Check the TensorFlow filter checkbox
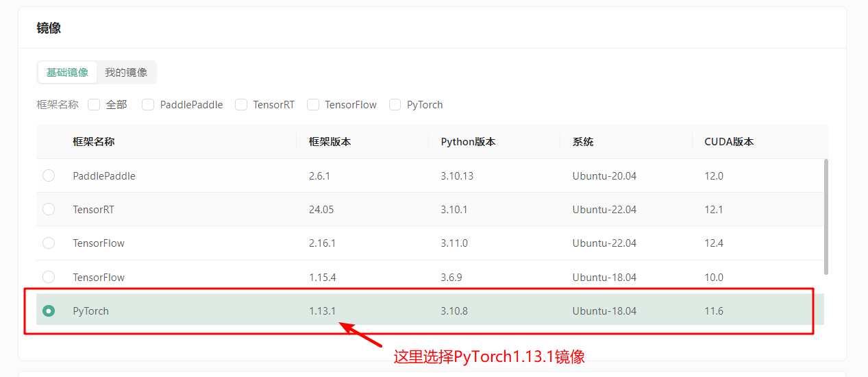Screen dimensions: 868x377 (x=313, y=105)
